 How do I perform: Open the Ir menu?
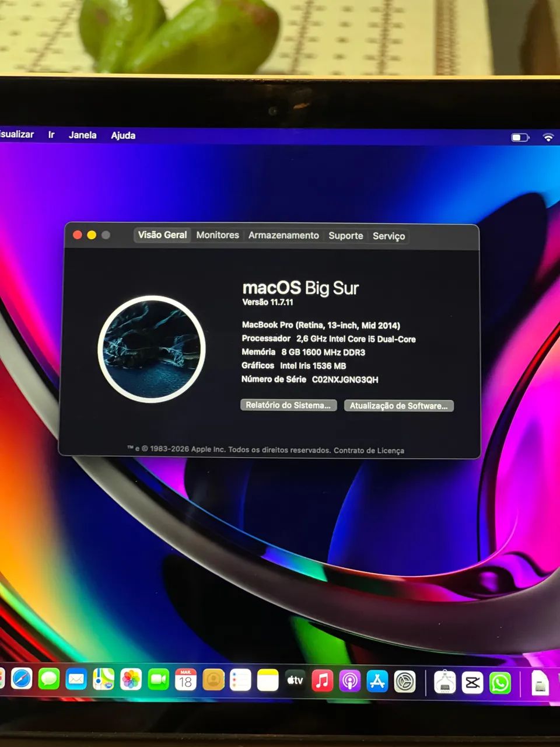pyautogui.click(x=51, y=135)
